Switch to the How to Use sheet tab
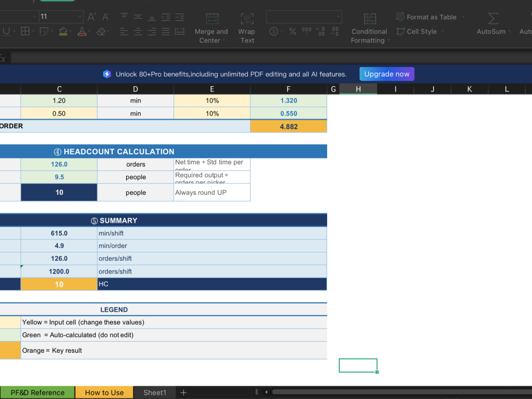Image resolution: width=532 pixels, height=399 pixels. click(104, 393)
